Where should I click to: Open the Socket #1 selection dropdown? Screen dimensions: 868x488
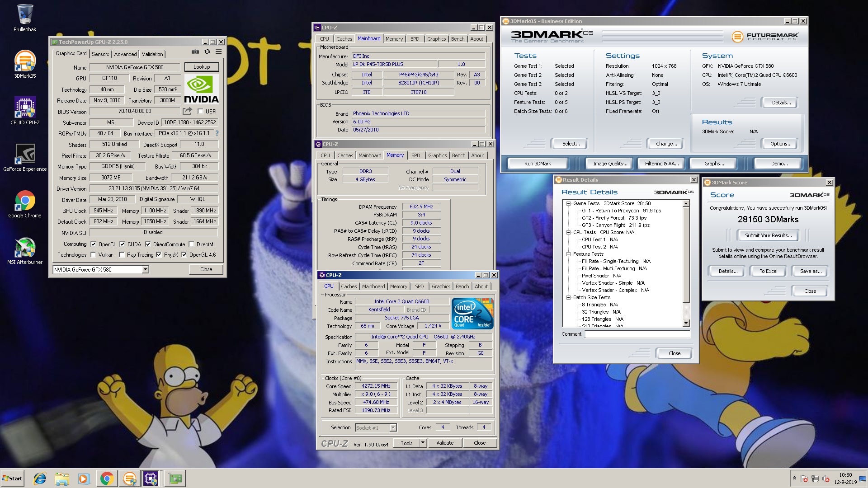[x=393, y=427]
